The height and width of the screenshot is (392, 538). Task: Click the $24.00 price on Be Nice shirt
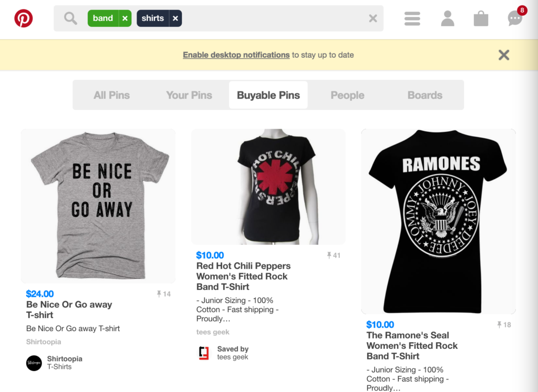click(x=39, y=294)
